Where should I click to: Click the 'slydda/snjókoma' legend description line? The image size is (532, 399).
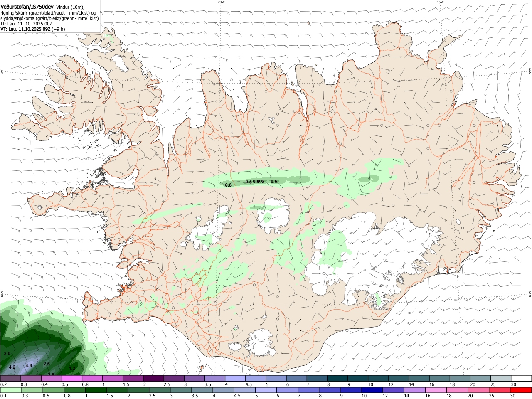tap(49, 18)
